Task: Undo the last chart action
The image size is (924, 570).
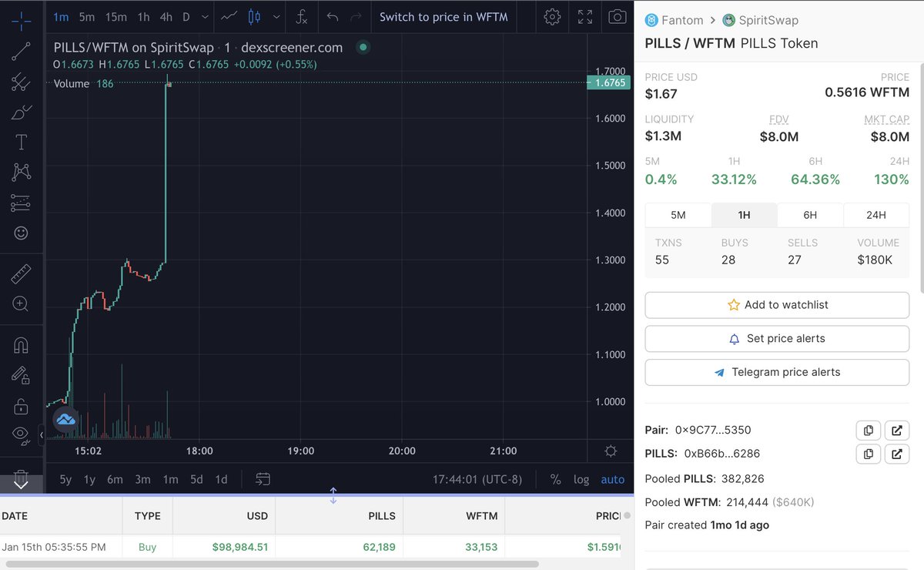Action: (x=332, y=16)
